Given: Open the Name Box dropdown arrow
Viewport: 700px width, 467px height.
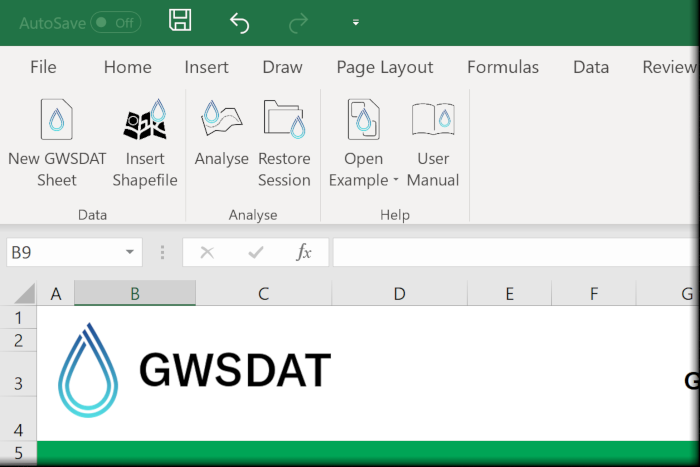Looking at the screenshot, I should (x=130, y=252).
